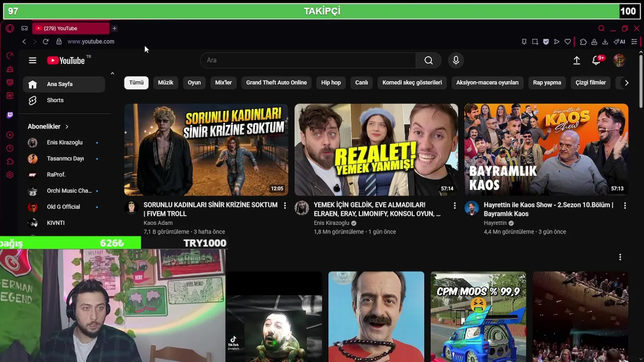Open Extensions cube icon in sidebar

click(x=10, y=161)
